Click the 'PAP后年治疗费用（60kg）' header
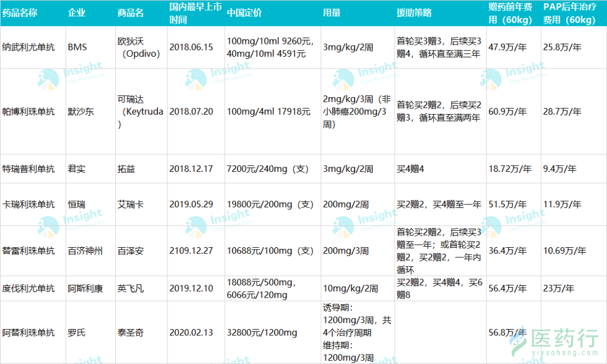This screenshot has height=364, width=607. (570, 13)
